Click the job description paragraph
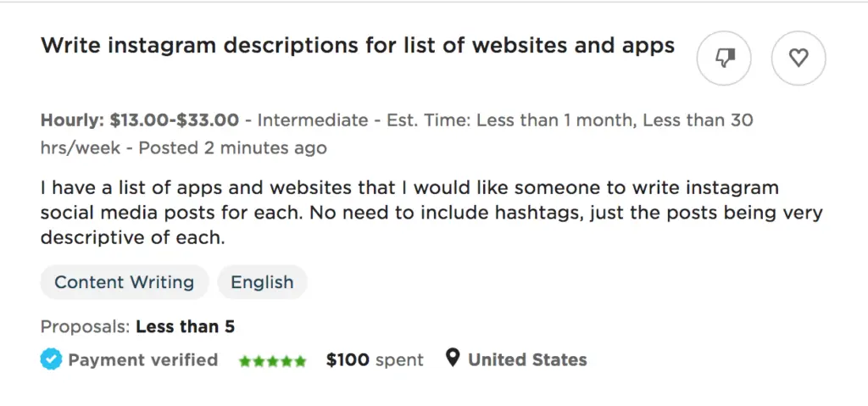This screenshot has width=868, height=406. 431,212
